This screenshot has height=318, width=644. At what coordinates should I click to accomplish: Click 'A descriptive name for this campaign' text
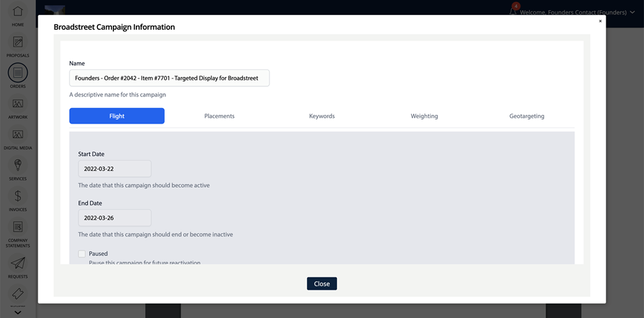click(x=117, y=95)
